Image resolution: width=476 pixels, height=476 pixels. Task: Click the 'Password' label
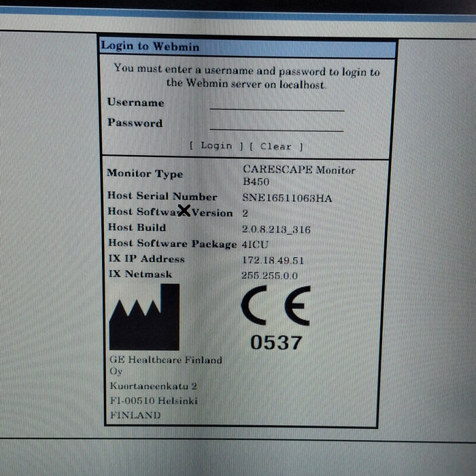135,122
